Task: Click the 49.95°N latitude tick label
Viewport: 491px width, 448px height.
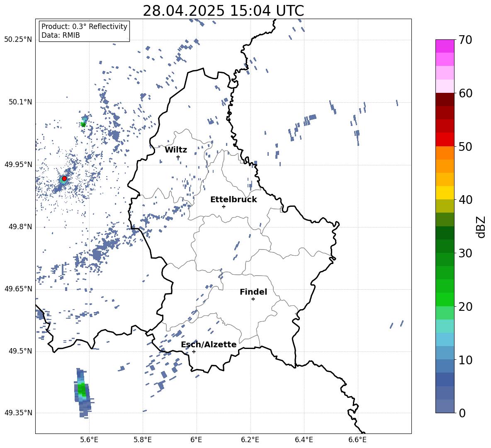Action: click(x=18, y=165)
